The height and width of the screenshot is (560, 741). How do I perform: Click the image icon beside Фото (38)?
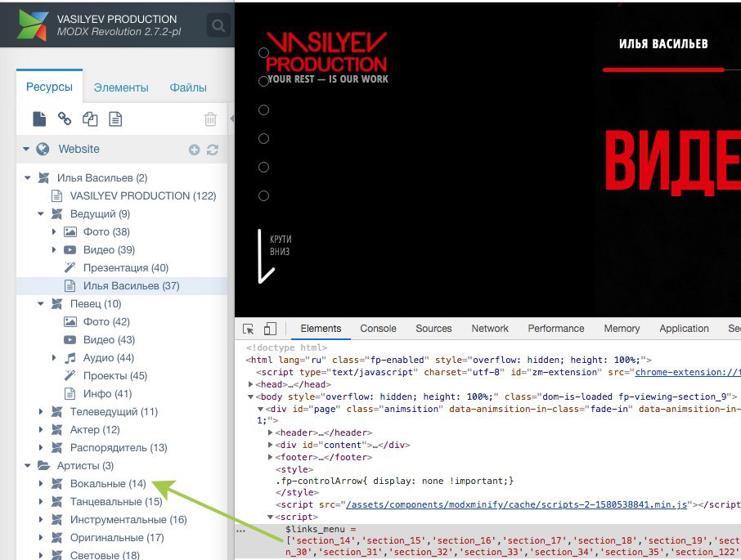[x=70, y=232]
